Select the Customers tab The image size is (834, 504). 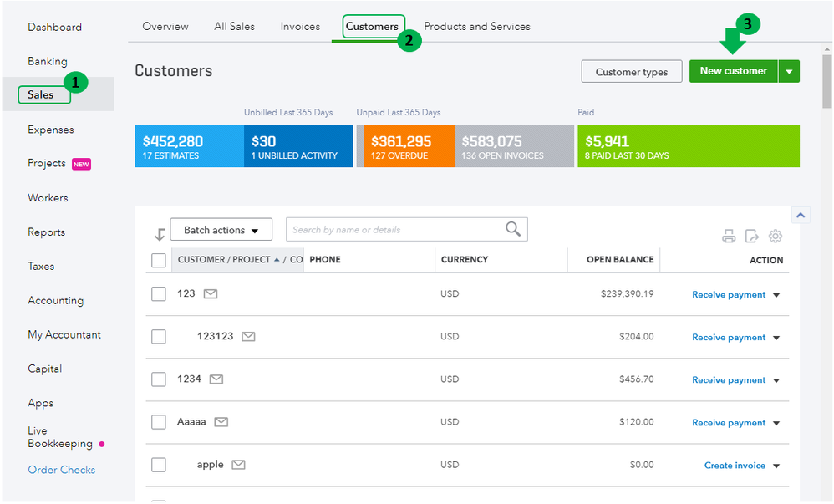point(373,26)
